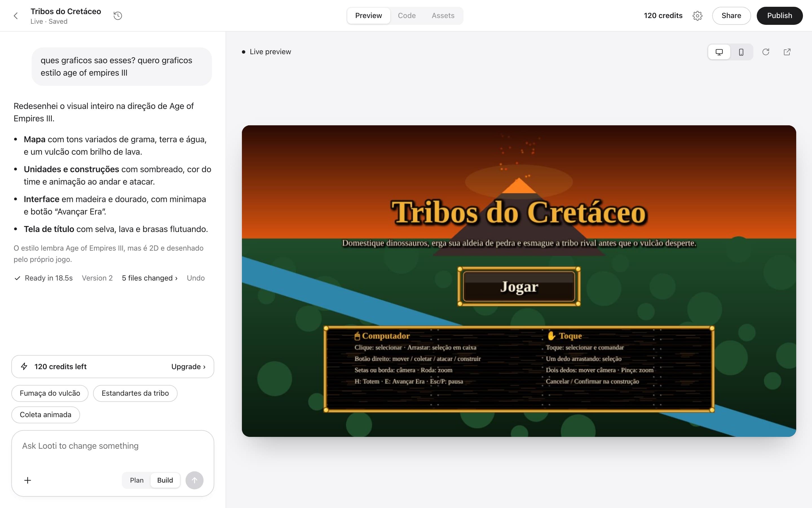
Task: Switch to the Assets tab
Action: click(443, 16)
